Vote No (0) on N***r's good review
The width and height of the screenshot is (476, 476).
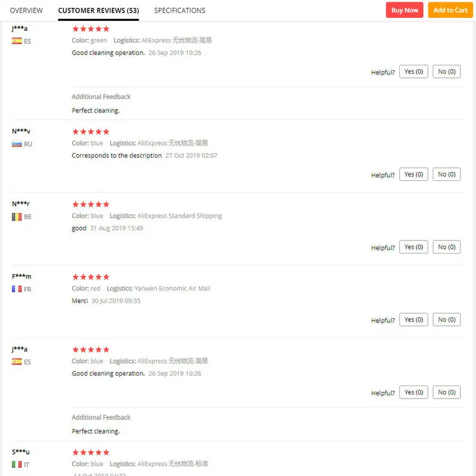[447, 247]
